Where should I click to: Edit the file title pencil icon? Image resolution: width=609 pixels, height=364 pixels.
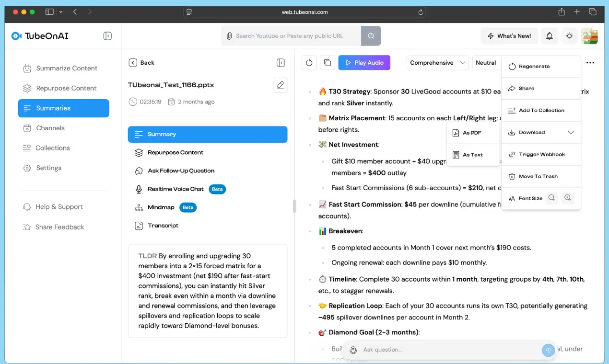pyautogui.click(x=281, y=85)
